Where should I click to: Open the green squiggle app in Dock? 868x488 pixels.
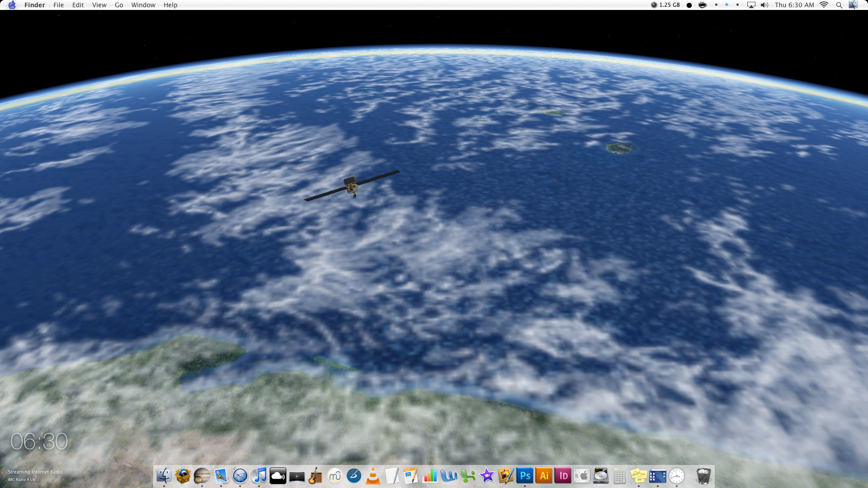coord(468,476)
